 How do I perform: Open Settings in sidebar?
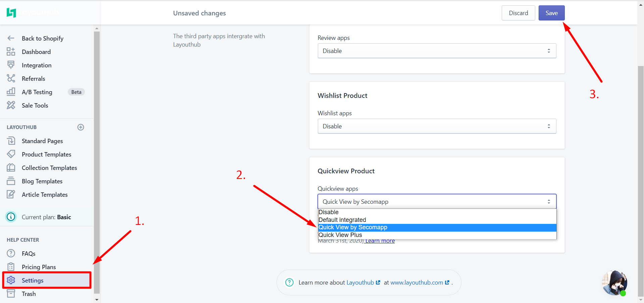click(x=47, y=280)
